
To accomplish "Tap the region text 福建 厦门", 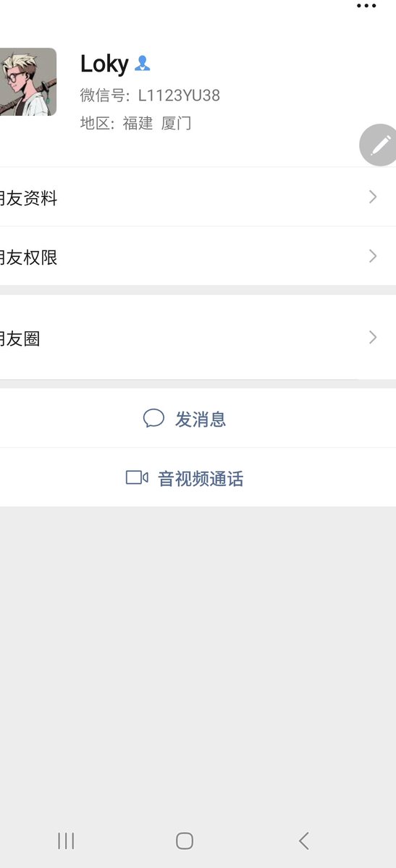I will [157, 123].
